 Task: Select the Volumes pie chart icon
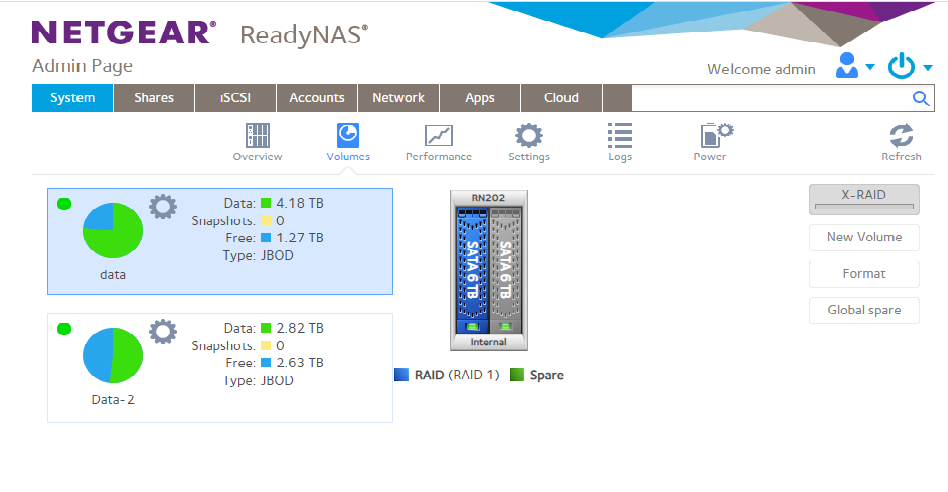(348, 136)
